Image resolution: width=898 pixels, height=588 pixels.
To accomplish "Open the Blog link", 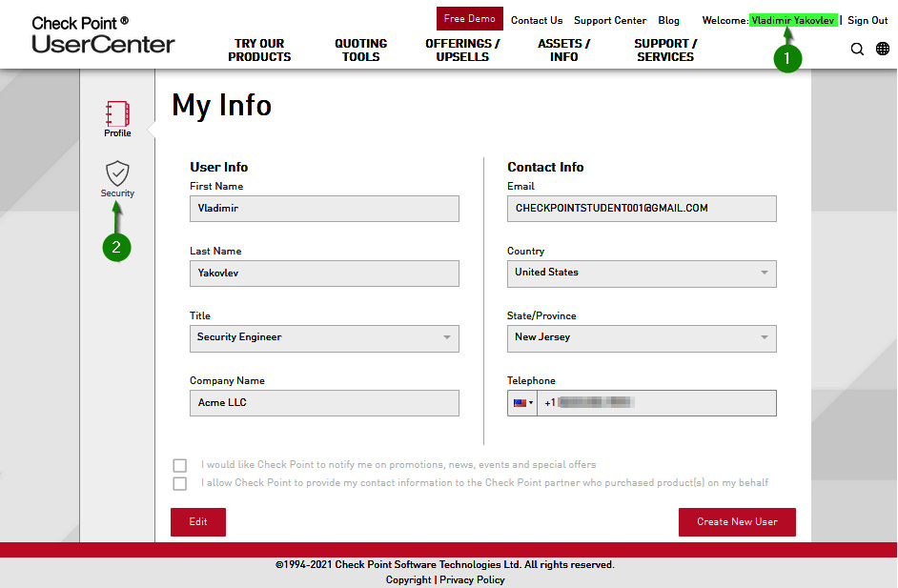I will pyautogui.click(x=668, y=21).
